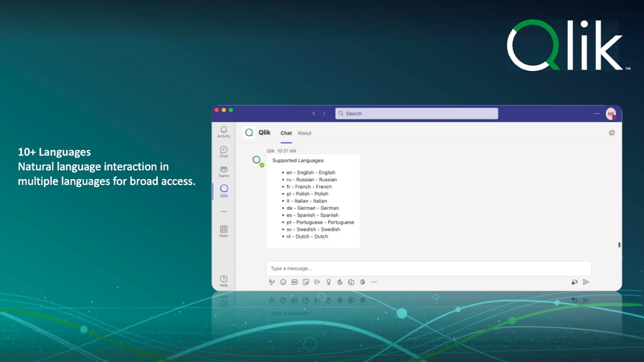Click 'sv - Swedish - Swedish' list item

click(x=314, y=229)
